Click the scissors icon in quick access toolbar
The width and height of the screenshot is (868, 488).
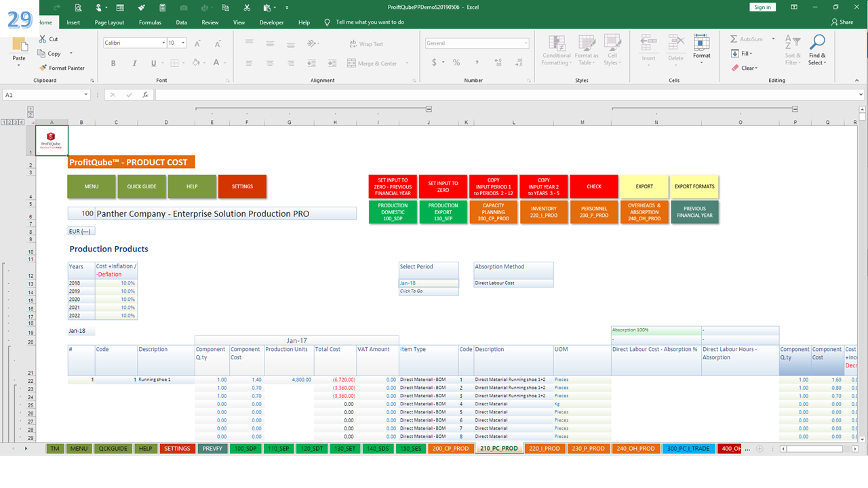247,7
